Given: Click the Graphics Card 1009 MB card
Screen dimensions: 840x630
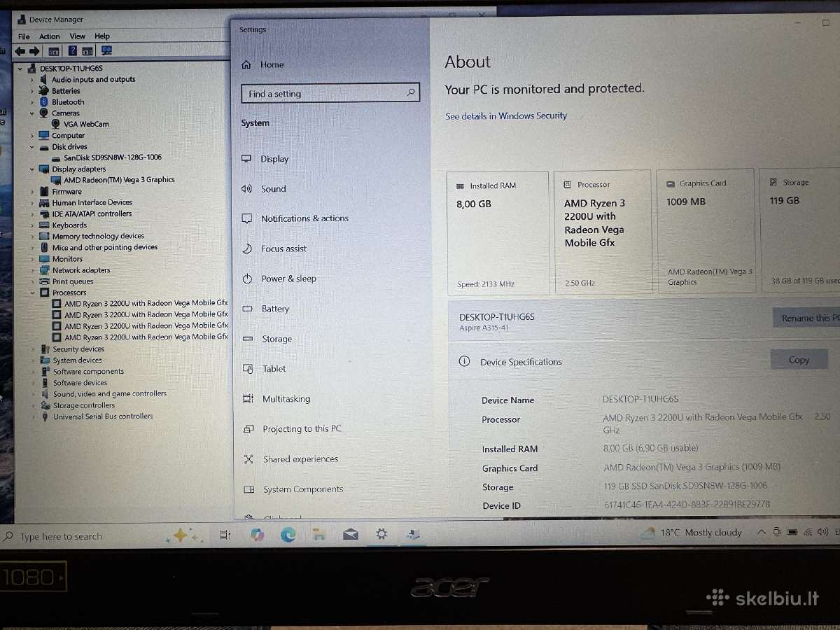Looking at the screenshot, I should 706,231.
